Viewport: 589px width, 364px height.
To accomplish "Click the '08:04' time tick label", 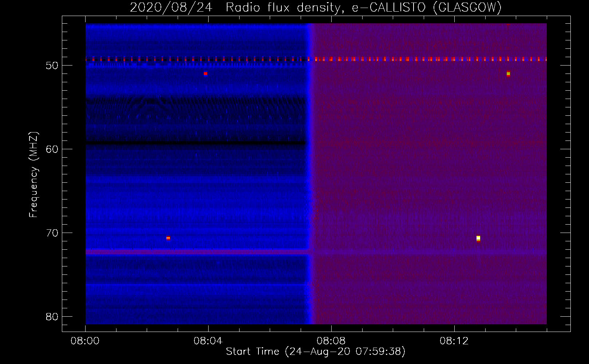I will pos(208,341).
